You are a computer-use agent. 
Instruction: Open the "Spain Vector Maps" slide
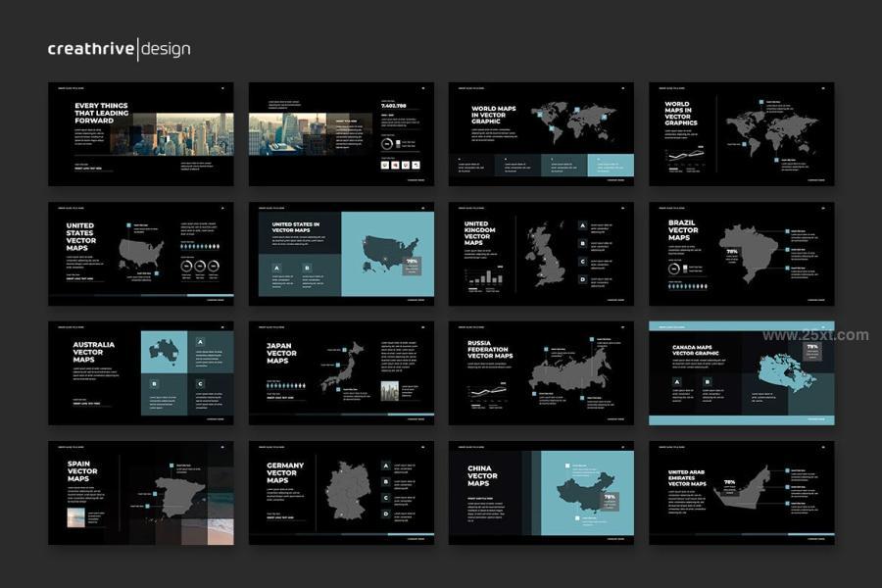pos(140,493)
